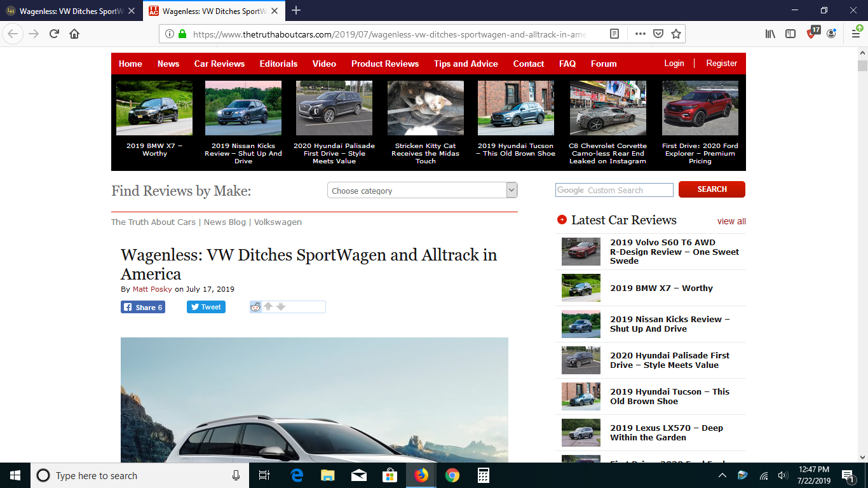
Task: Open the Volkswagen breadcrumb link
Action: [x=278, y=222]
